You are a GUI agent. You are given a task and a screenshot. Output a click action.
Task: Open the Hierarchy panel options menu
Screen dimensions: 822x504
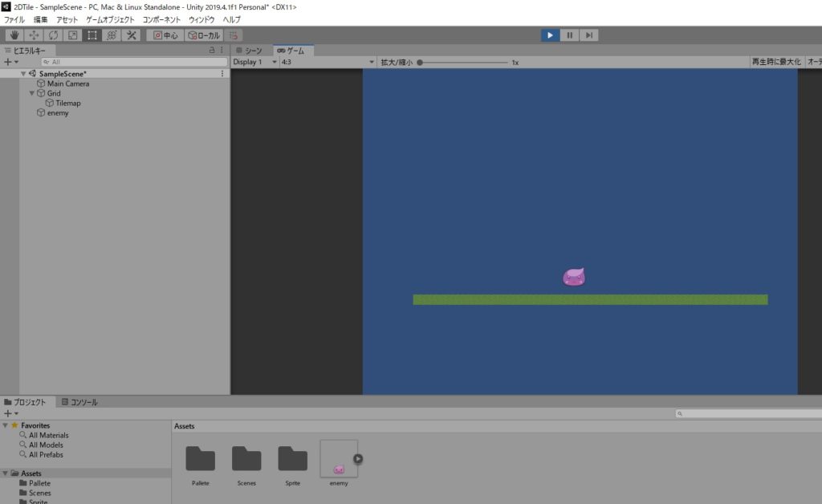pyautogui.click(x=222, y=51)
